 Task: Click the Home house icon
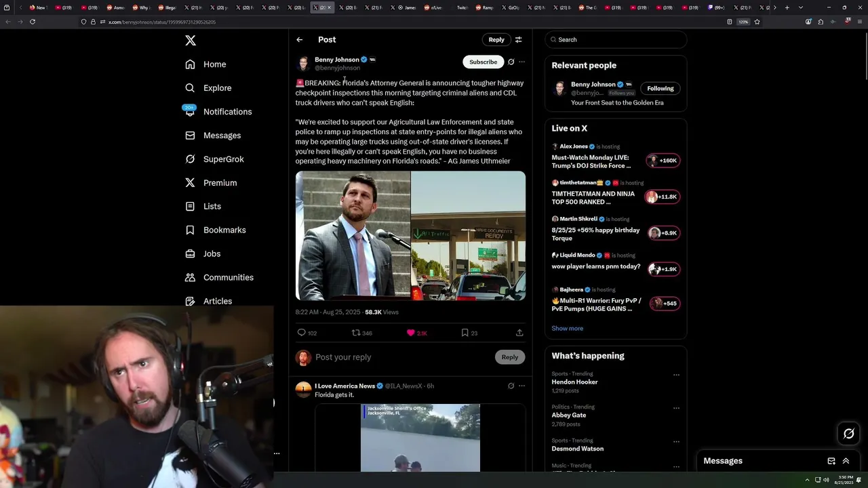tap(190, 64)
